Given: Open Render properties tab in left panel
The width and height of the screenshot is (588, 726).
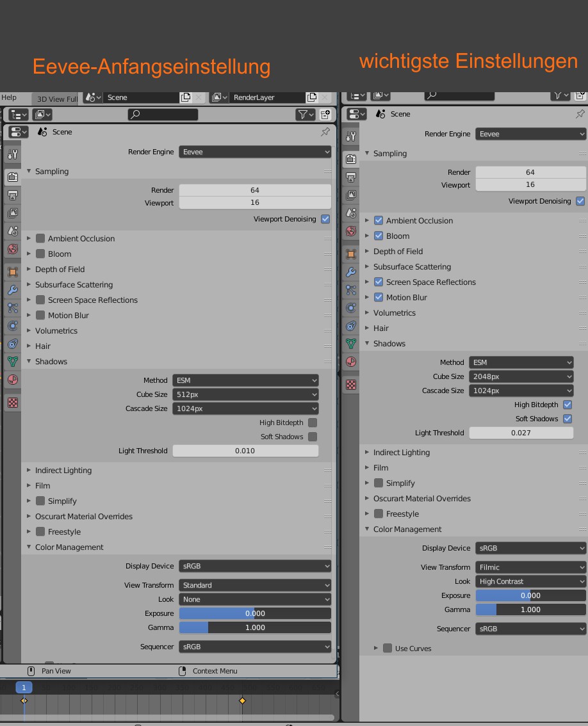Looking at the screenshot, I should [13, 177].
